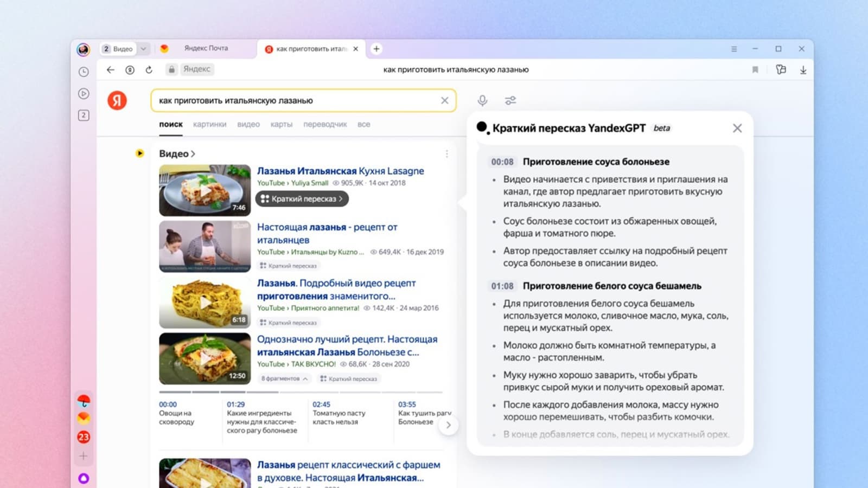
Task: Select the поиск search tab
Action: pyautogui.click(x=171, y=124)
